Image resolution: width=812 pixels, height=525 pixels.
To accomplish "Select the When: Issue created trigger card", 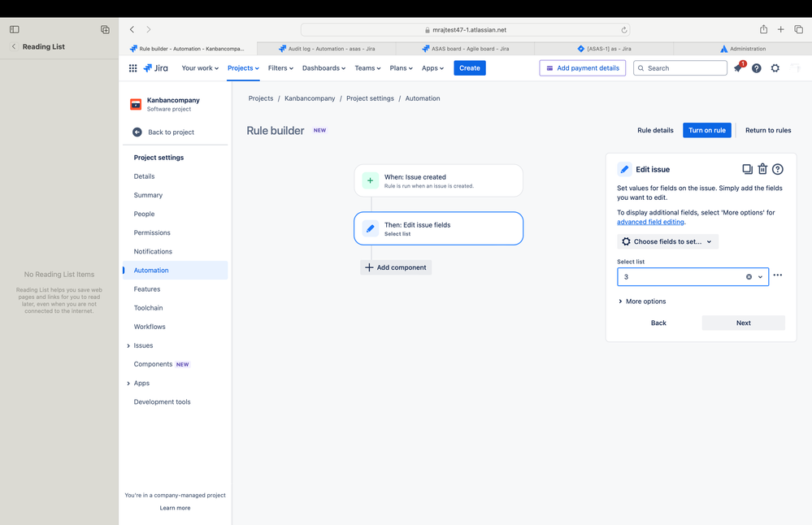I will [x=439, y=180].
